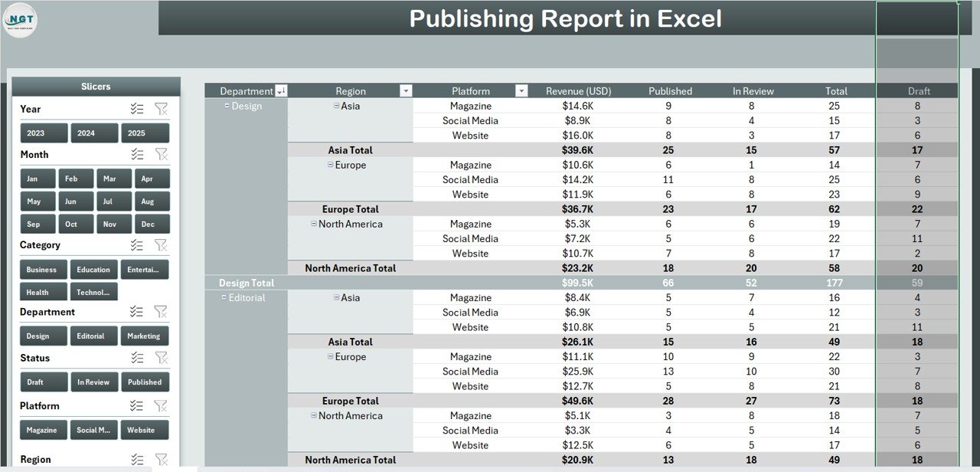This screenshot has height=472, width=980.
Task: Filter platform by Website slicer button
Action: point(145,430)
